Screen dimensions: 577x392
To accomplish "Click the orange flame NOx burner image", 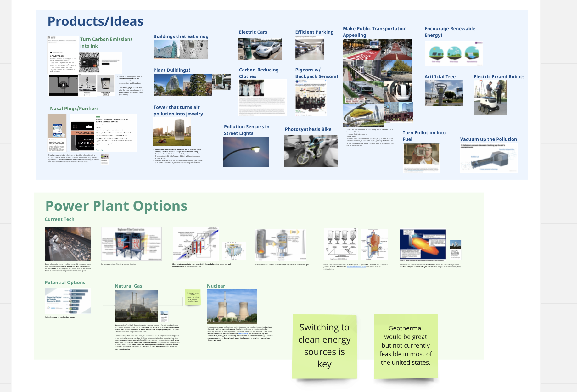I will tap(423, 245).
